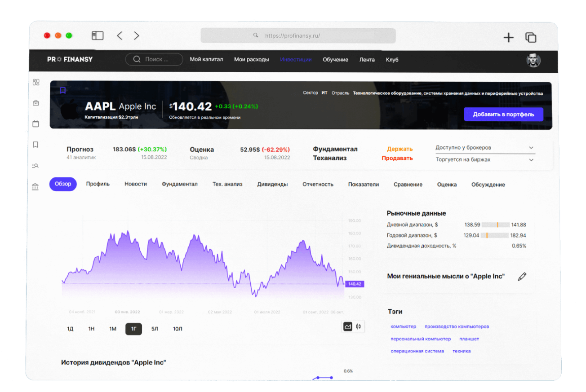This screenshot has height=392, width=586.
Task: Open the 'производство компьютеров' tag link
Action: (x=457, y=326)
